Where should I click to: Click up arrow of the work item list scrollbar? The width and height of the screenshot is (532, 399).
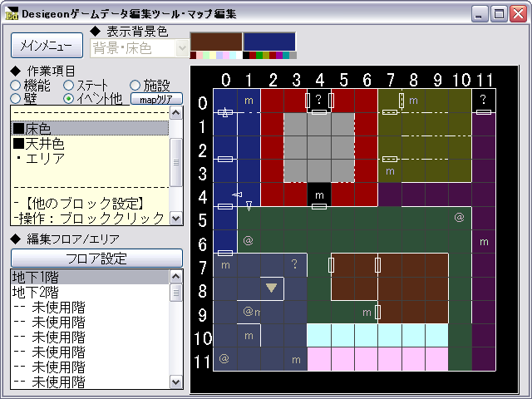click(175, 113)
